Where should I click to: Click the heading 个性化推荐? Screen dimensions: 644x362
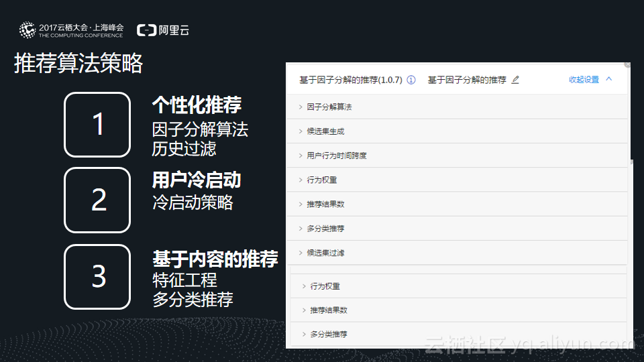tap(197, 105)
